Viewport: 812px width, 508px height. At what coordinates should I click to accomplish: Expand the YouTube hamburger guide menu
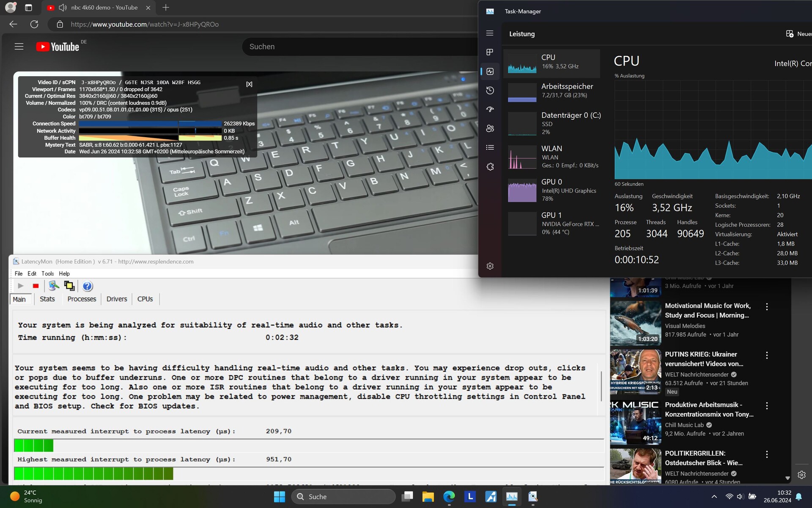(19, 47)
